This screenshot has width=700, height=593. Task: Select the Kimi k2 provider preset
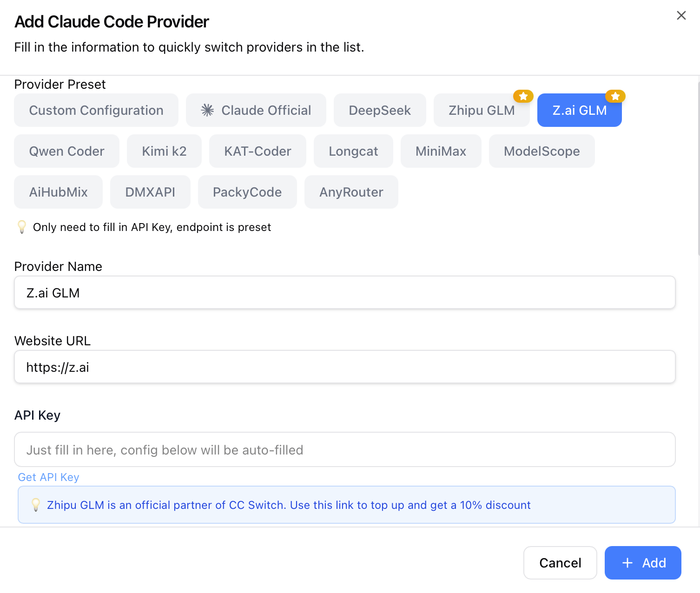tap(164, 151)
